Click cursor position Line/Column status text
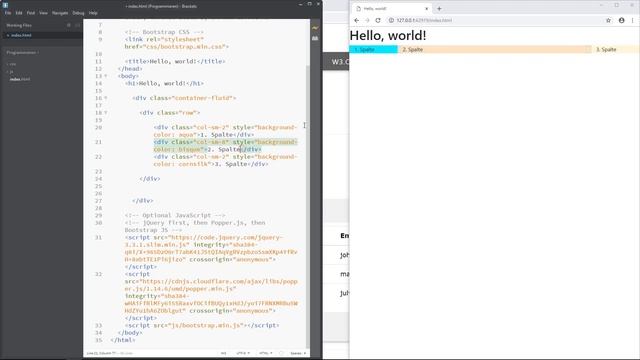Screen dimensions: 640x360 pyautogui.click(x=101, y=353)
